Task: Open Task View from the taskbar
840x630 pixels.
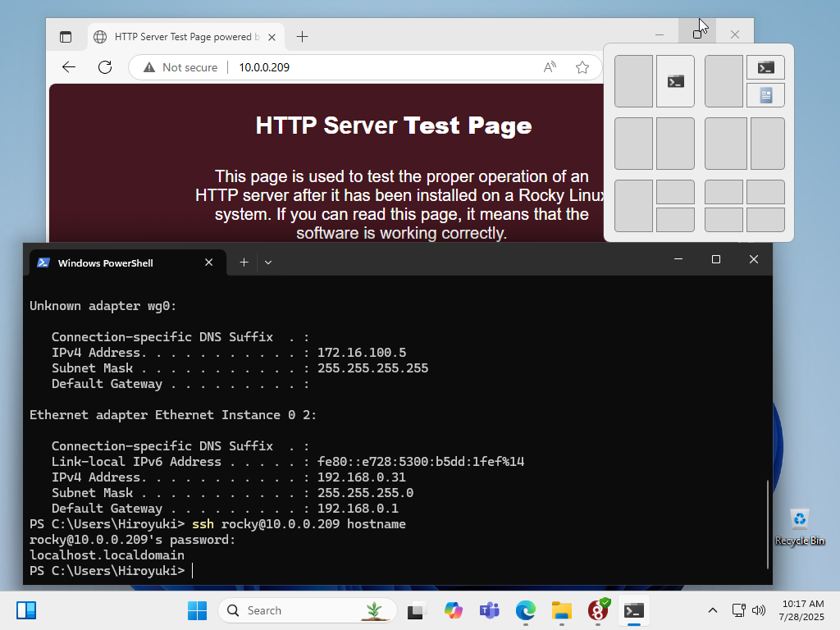Action: click(417, 610)
